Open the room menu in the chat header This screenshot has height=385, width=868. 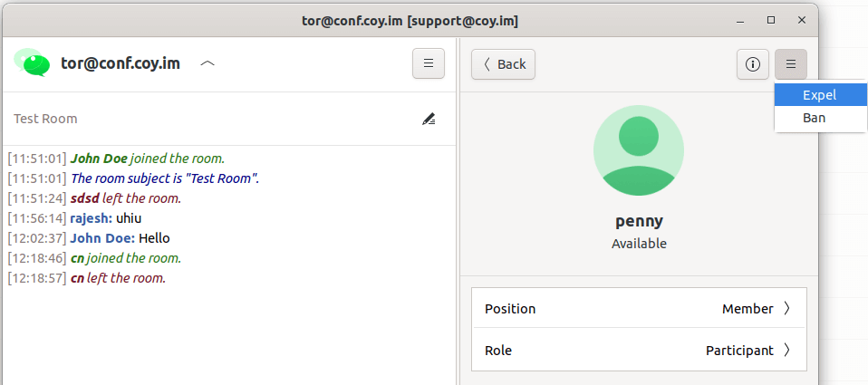[429, 63]
